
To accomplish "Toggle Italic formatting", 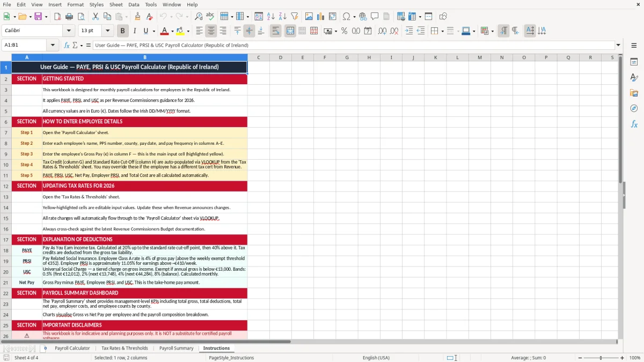I will click(134, 31).
